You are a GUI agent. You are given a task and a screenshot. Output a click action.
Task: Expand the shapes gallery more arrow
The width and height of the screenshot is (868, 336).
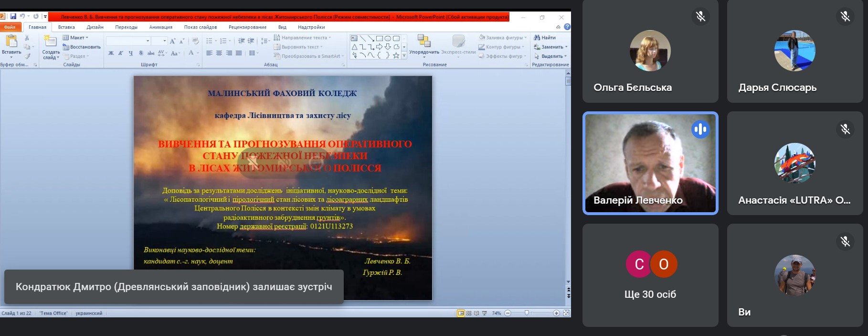(x=404, y=55)
